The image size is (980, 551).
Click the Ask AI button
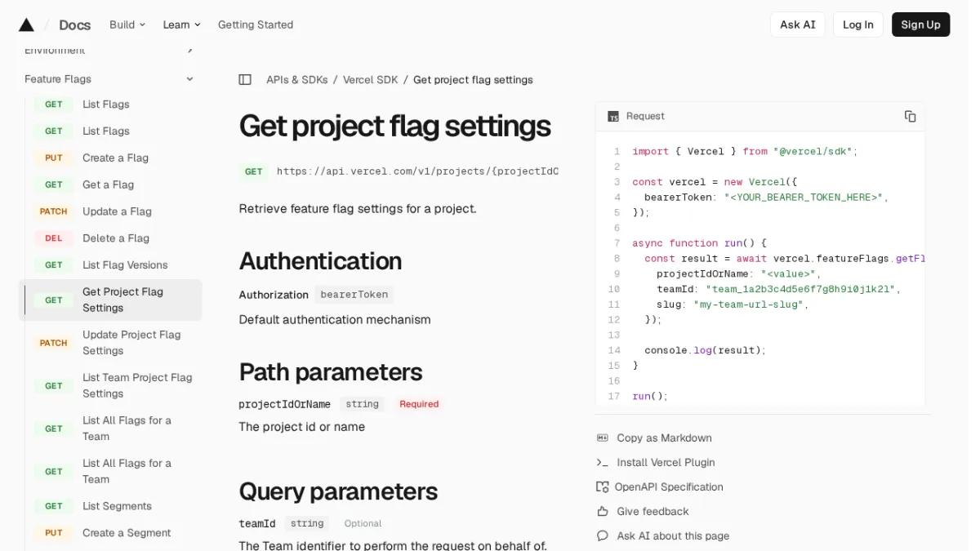pos(797,24)
